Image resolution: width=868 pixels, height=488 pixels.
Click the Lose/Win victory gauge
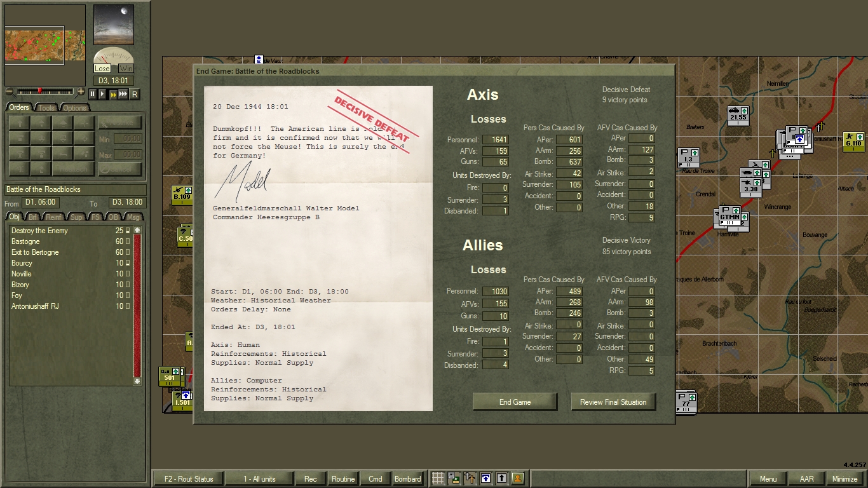tap(114, 60)
